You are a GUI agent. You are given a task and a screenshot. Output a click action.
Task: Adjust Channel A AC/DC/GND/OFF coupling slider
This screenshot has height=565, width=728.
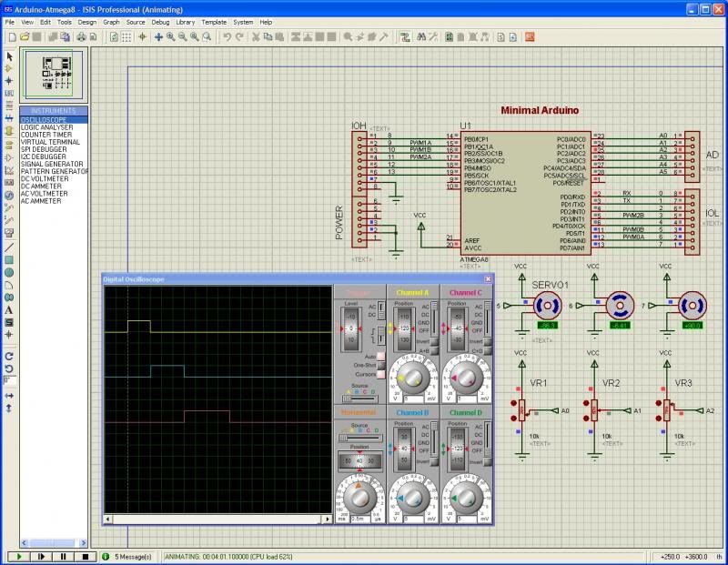[435, 318]
